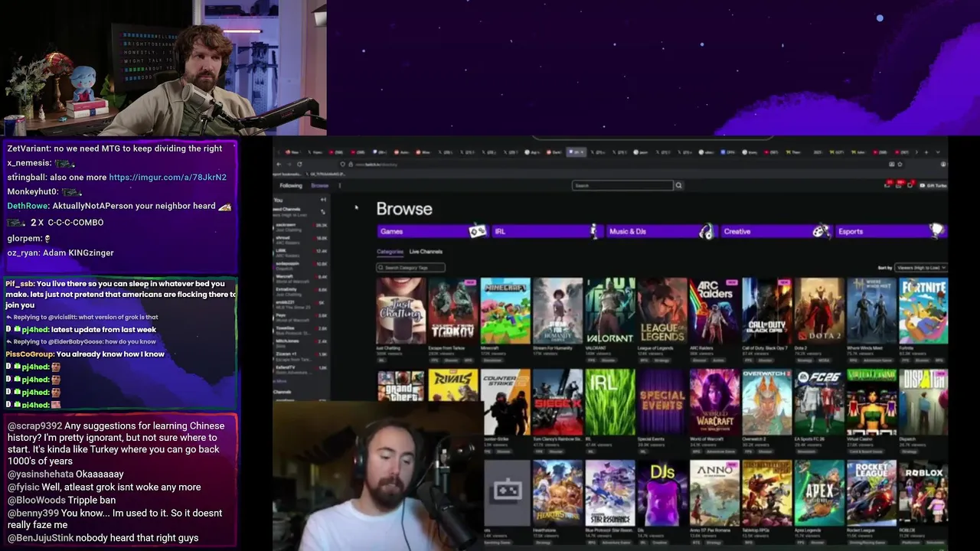
Task: Click the followed channels sort icon
Action: (323, 211)
